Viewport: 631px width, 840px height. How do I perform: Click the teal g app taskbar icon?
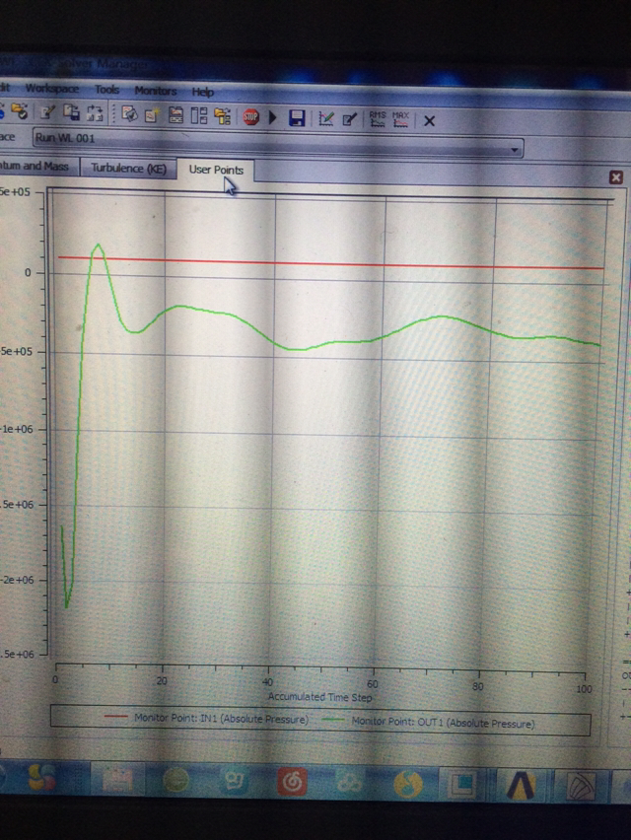[x=235, y=781]
